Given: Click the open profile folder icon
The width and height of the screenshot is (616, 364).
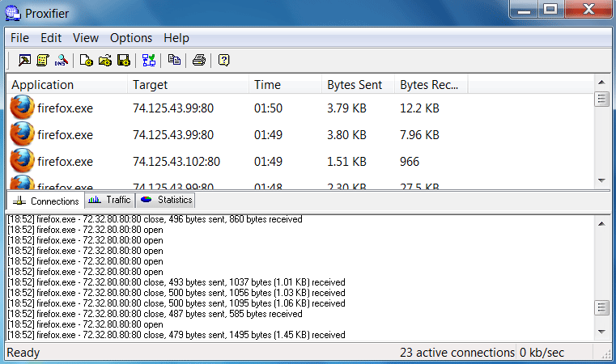Looking at the screenshot, I should coord(105,60).
